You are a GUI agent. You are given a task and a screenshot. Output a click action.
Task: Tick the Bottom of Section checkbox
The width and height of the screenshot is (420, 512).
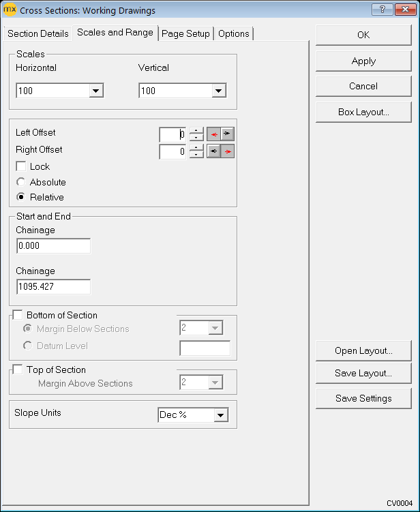[x=18, y=315]
